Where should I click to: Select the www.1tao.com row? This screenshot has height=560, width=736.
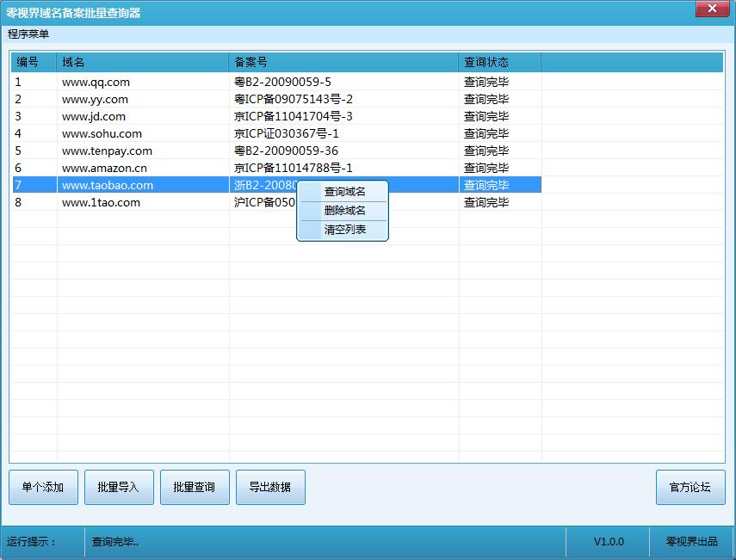click(101, 203)
